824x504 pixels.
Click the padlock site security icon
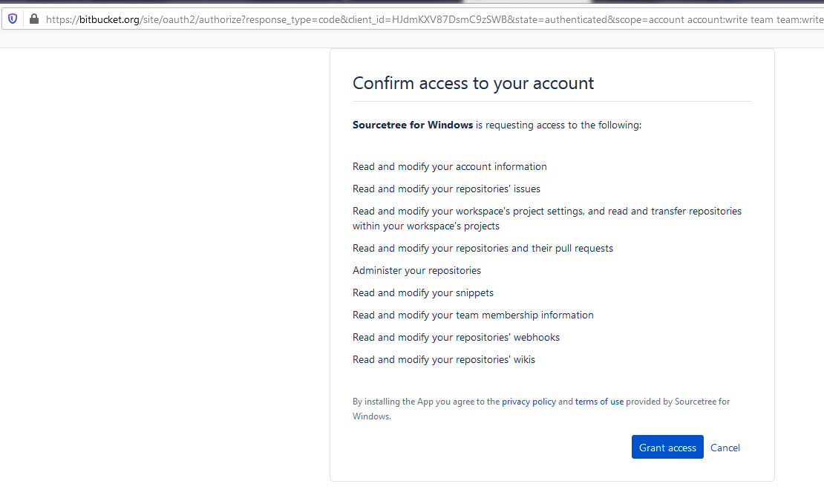point(34,19)
